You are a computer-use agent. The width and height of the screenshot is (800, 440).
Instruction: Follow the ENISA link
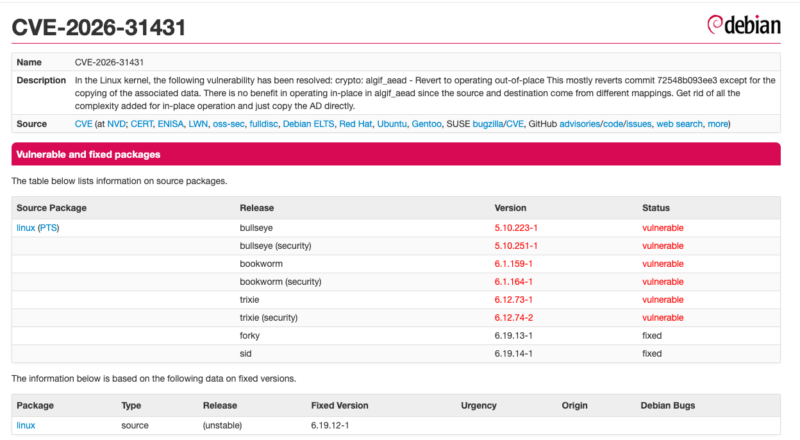[x=173, y=124]
